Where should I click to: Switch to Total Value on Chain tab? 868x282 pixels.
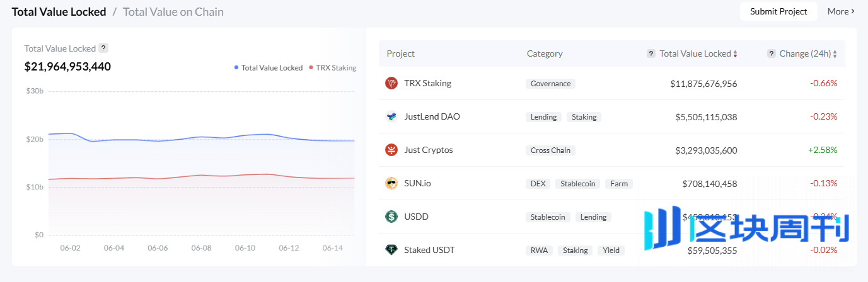coord(173,11)
